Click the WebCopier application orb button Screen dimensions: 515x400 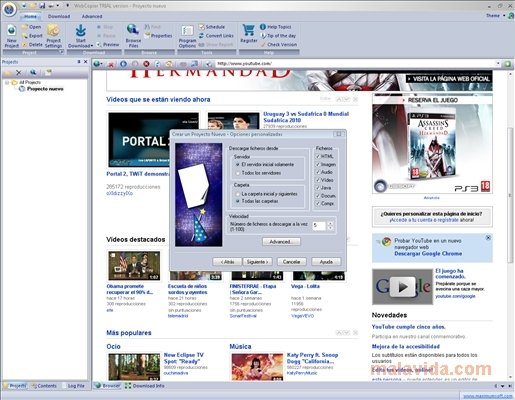(x=9, y=9)
